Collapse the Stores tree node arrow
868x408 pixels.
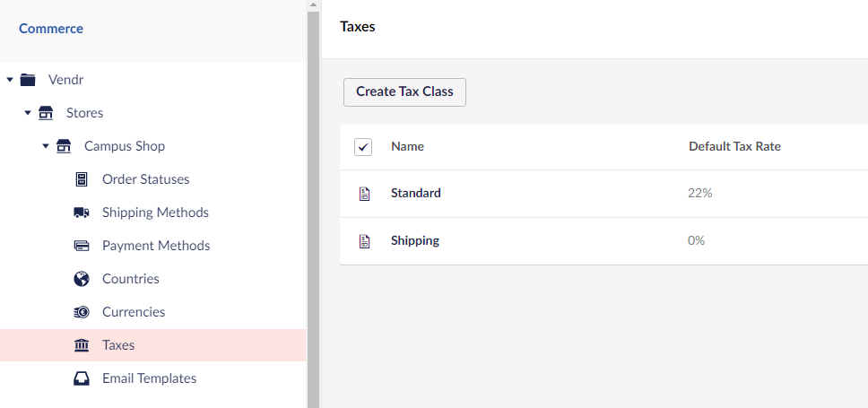point(28,113)
